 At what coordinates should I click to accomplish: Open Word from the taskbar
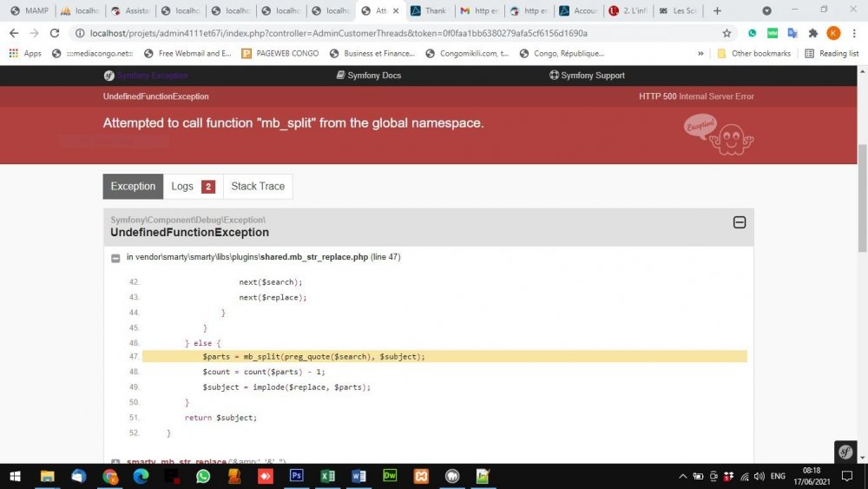[x=358, y=476]
